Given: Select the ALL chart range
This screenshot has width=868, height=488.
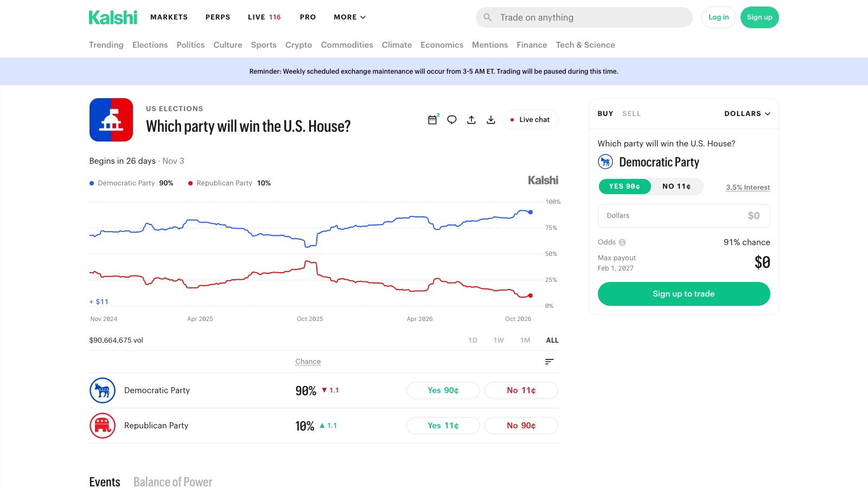Looking at the screenshot, I should [552, 341].
